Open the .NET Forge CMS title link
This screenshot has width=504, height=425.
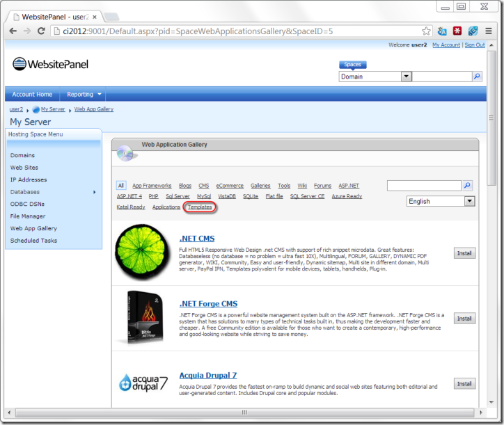coord(209,303)
